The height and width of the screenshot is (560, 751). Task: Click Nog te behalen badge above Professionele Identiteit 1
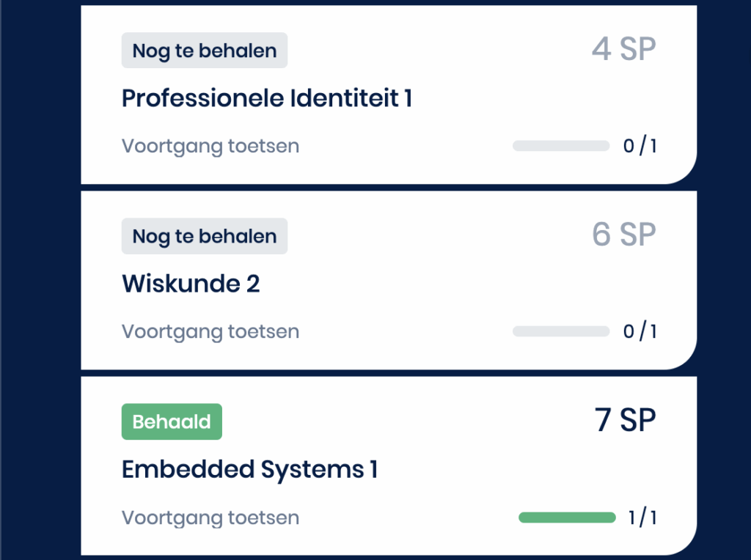[x=204, y=51]
